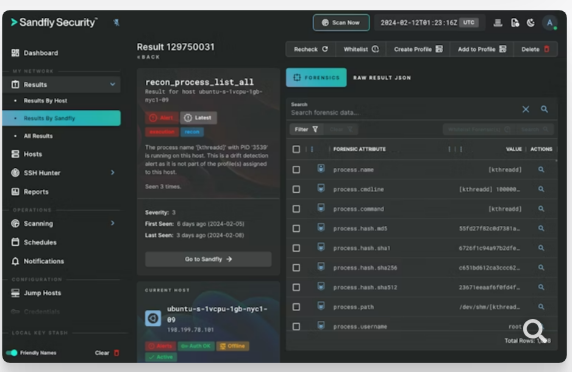Switch to the Raw Result JSON tab
This screenshot has height=372, width=572.
point(382,78)
